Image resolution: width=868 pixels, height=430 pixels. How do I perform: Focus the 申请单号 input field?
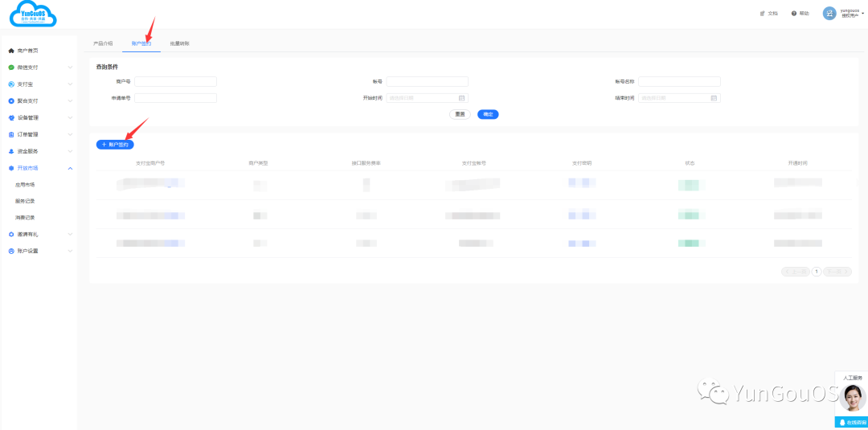[x=175, y=98]
